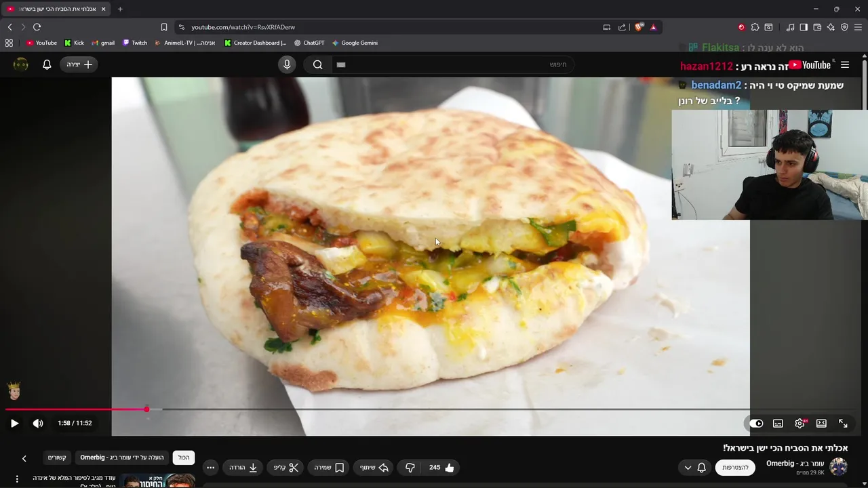This screenshot has width=868, height=488.
Task: Share the video via שיתוף button
Action: 374,468
